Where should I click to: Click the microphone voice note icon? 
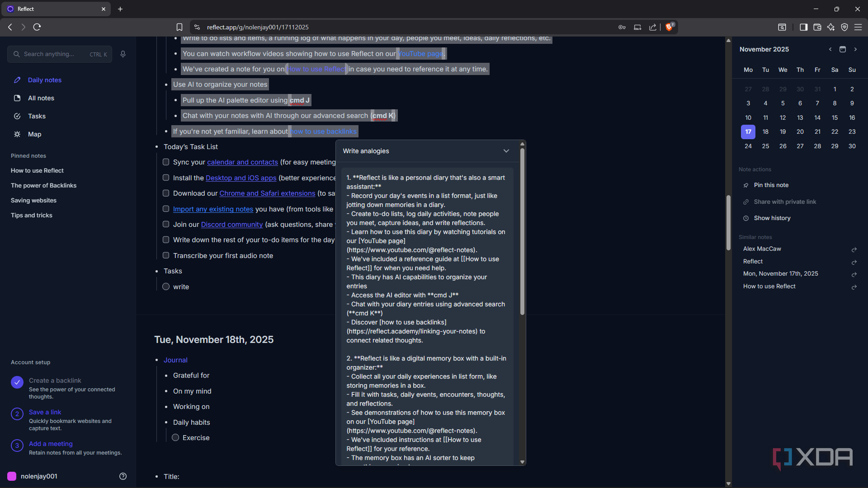tap(123, 54)
